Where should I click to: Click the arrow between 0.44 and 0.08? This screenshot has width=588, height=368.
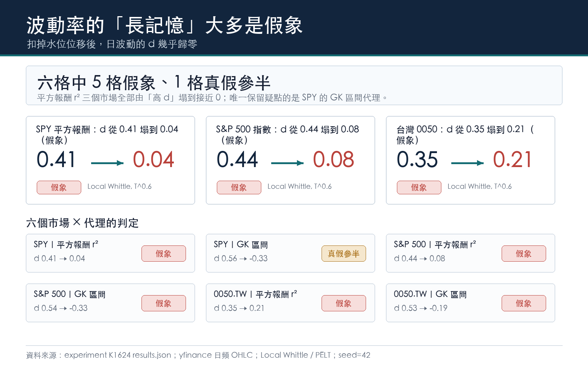(287, 163)
